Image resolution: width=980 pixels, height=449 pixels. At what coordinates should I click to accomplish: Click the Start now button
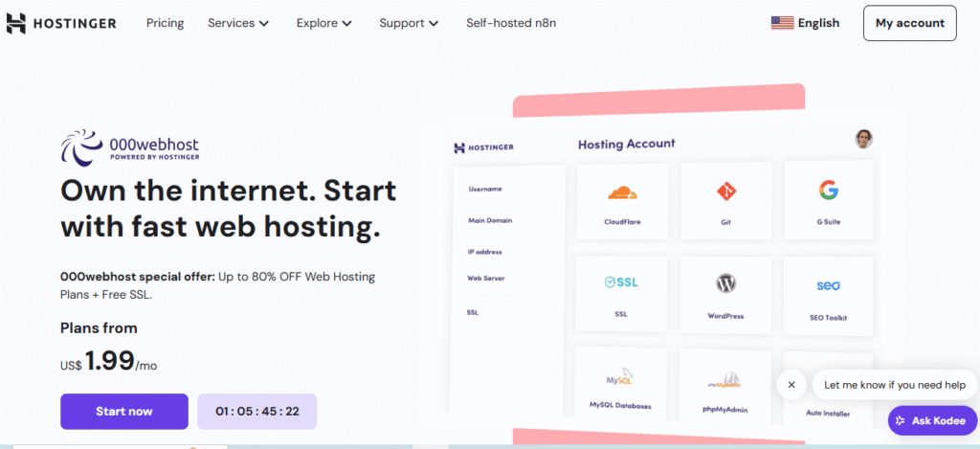(123, 412)
